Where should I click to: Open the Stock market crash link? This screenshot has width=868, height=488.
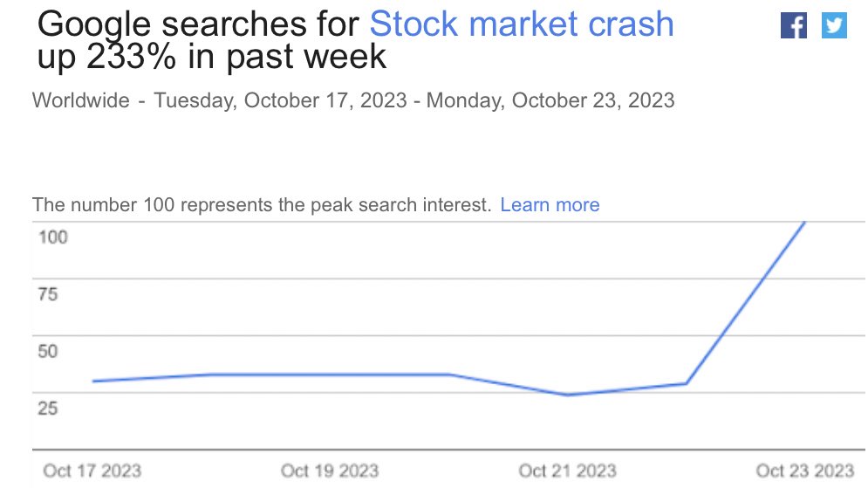click(x=522, y=24)
